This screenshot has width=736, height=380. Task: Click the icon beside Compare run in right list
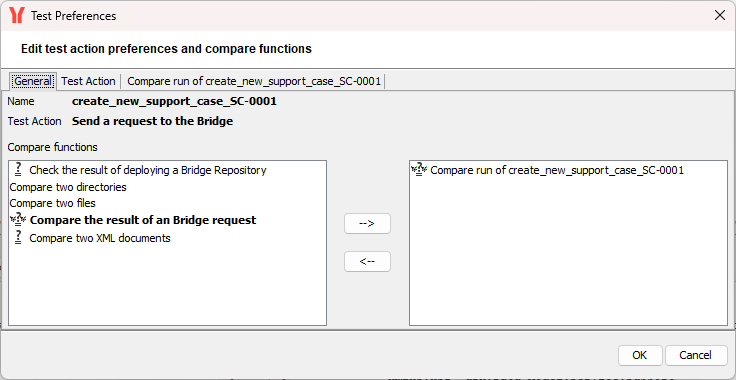(418, 170)
